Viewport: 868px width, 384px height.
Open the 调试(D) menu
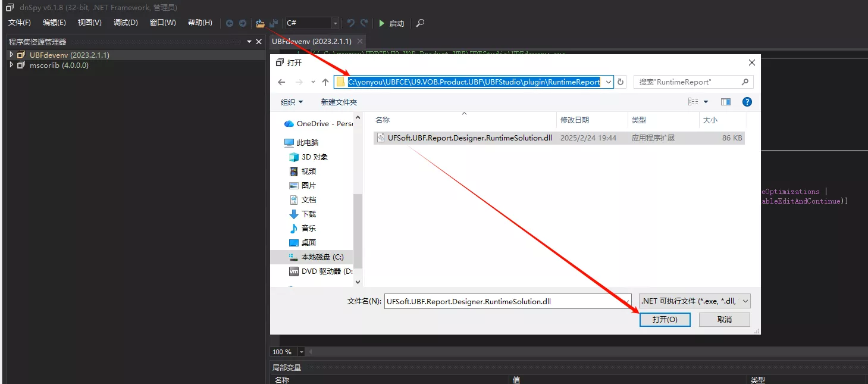click(x=126, y=23)
